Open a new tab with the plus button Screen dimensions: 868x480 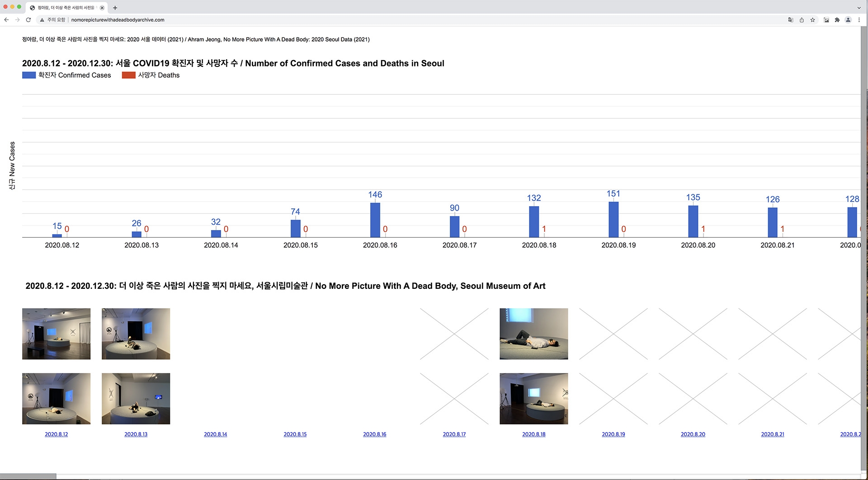[115, 8]
